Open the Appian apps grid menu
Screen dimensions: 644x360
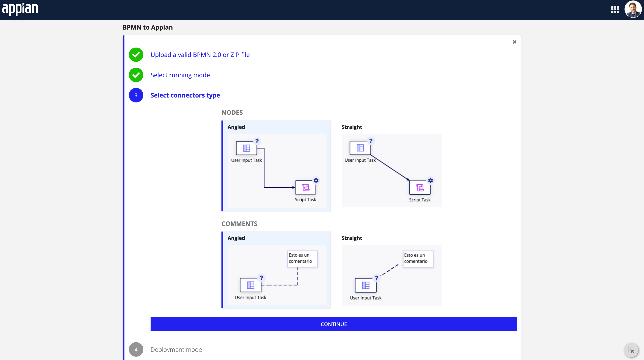(615, 10)
